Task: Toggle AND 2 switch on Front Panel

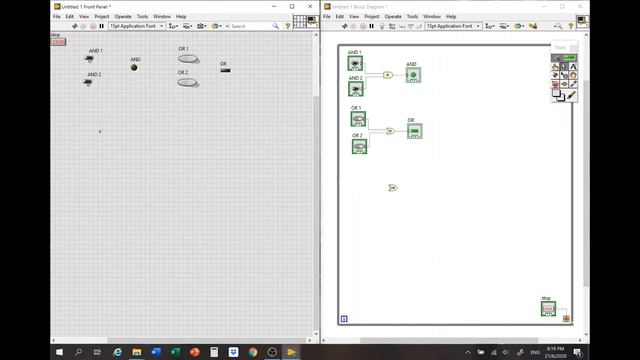Action: click(x=87, y=82)
